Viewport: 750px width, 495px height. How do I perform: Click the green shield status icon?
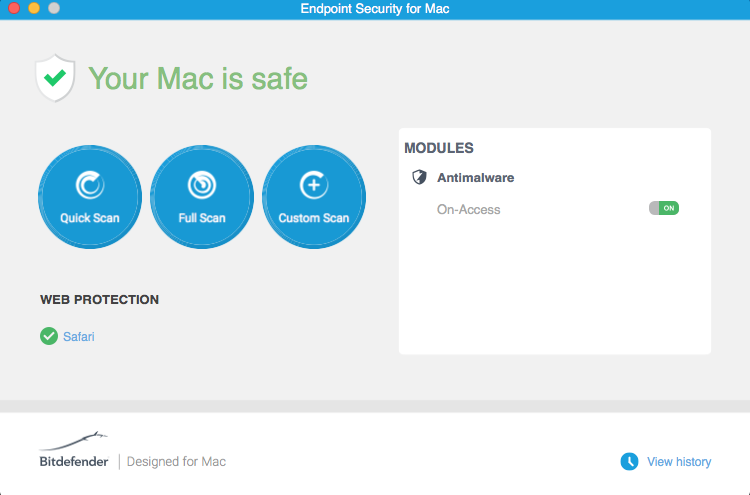click(55, 78)
